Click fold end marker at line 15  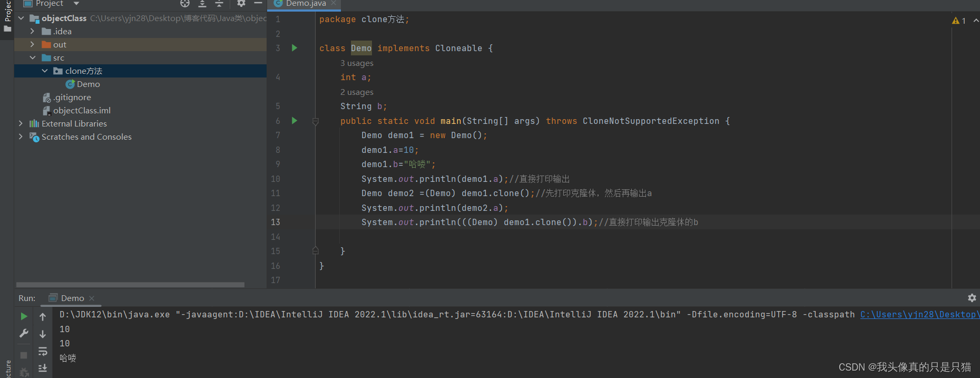pos(316,251)
